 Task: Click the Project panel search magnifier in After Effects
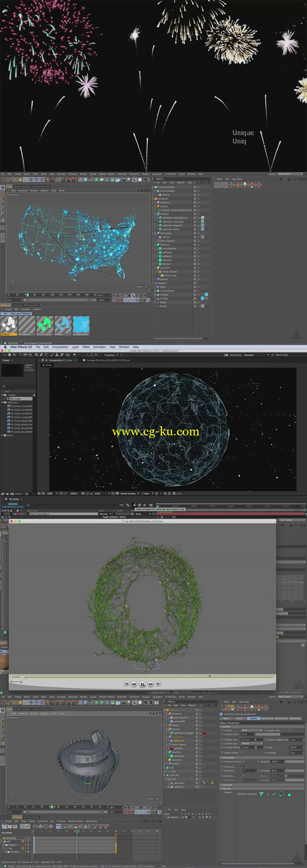coord(4,386)
